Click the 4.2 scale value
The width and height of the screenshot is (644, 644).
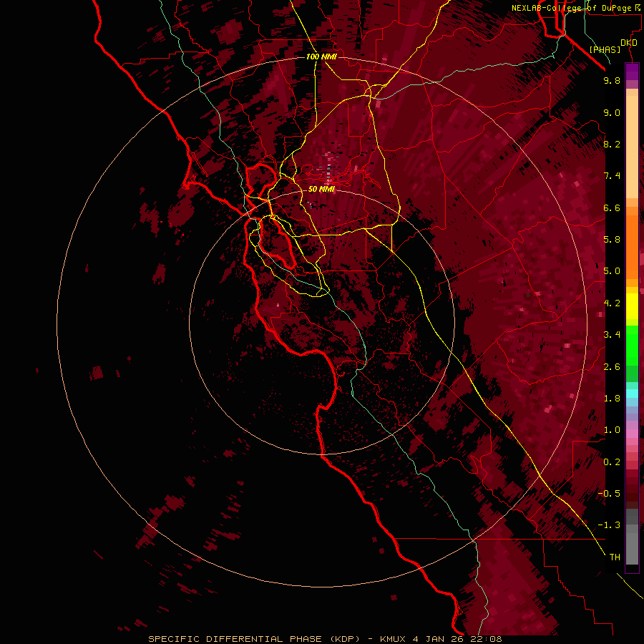pyautogui.click(x=612, y=303)
